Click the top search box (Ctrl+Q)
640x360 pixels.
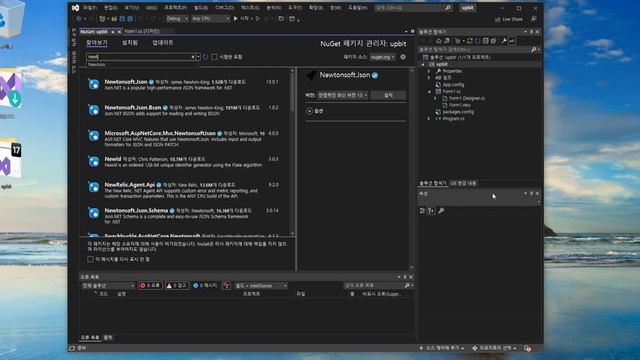(413, 8)
